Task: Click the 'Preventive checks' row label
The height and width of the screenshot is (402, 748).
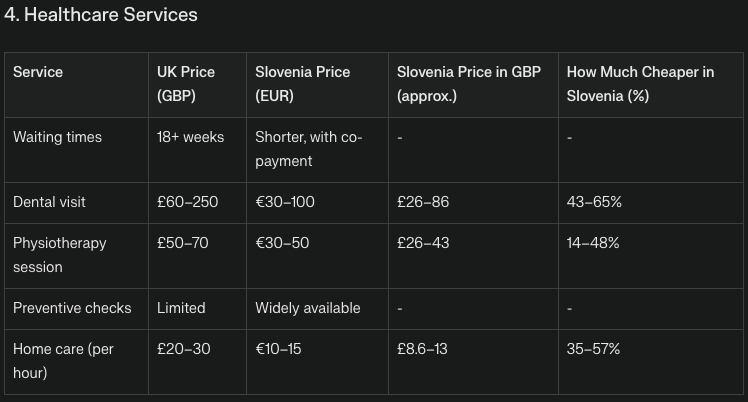Action: pyautogui.click(x=72, y=308)
